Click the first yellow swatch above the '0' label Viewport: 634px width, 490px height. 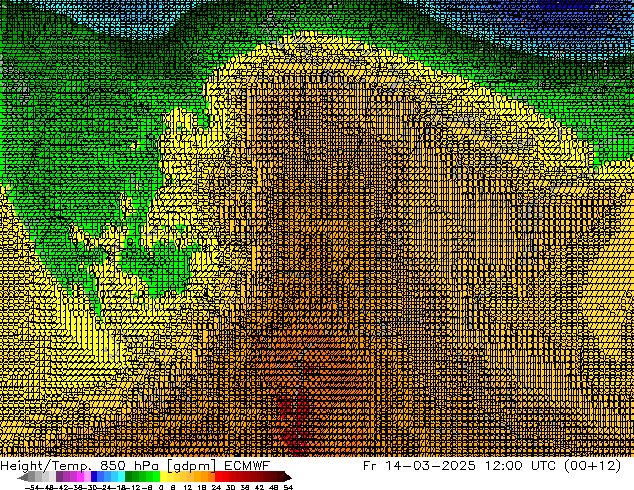pyautogui.click(x=164, y=476)
